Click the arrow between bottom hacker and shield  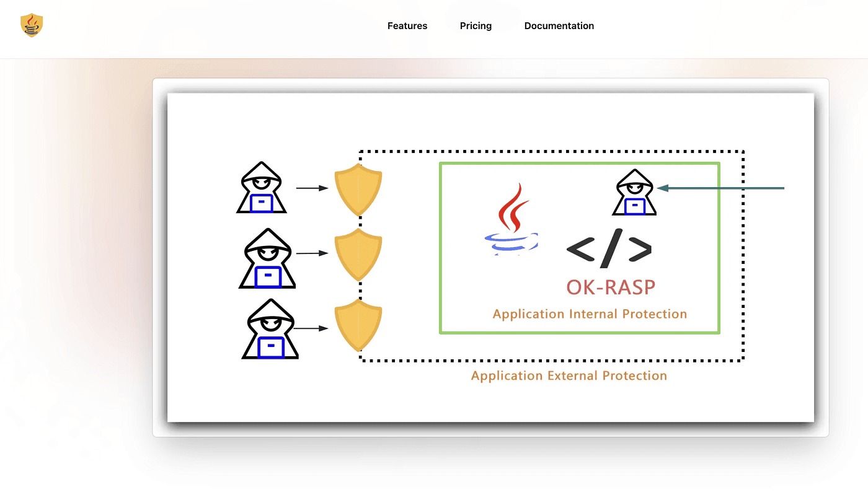point(312,328)
